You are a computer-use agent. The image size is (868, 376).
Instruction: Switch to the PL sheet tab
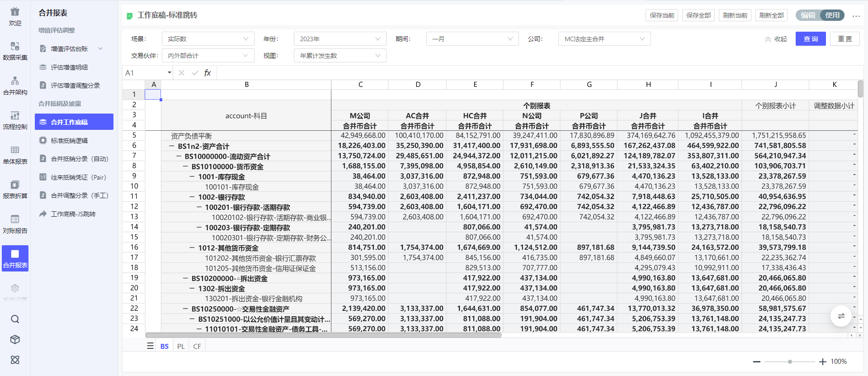181,346
